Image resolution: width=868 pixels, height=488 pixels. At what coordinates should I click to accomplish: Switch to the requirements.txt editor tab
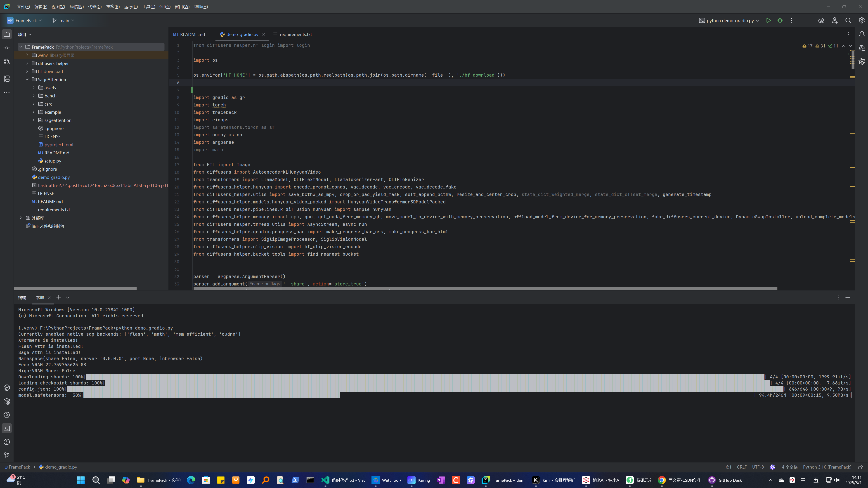[x=296, y=34]
